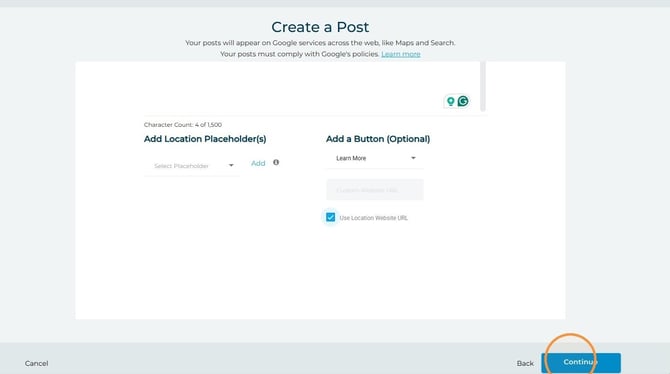Click the post text area scrollbar
670x374 pixels.
tap(483, 86)
